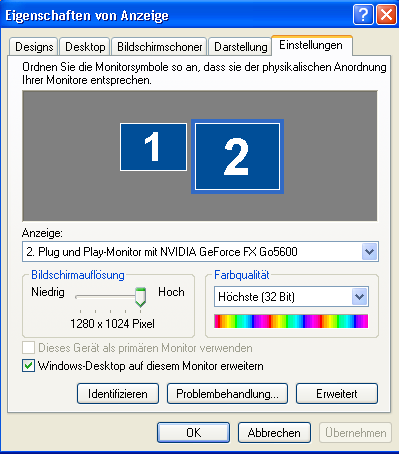The image size is (399, 454).
Task: Click the Übernehmen button
Action: (x=355, y=433)
